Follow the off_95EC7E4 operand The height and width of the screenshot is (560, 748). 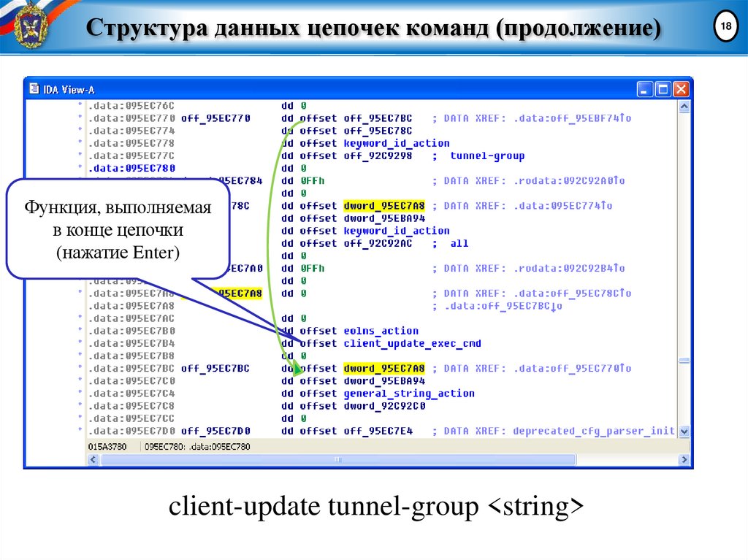tap(378, 431)
